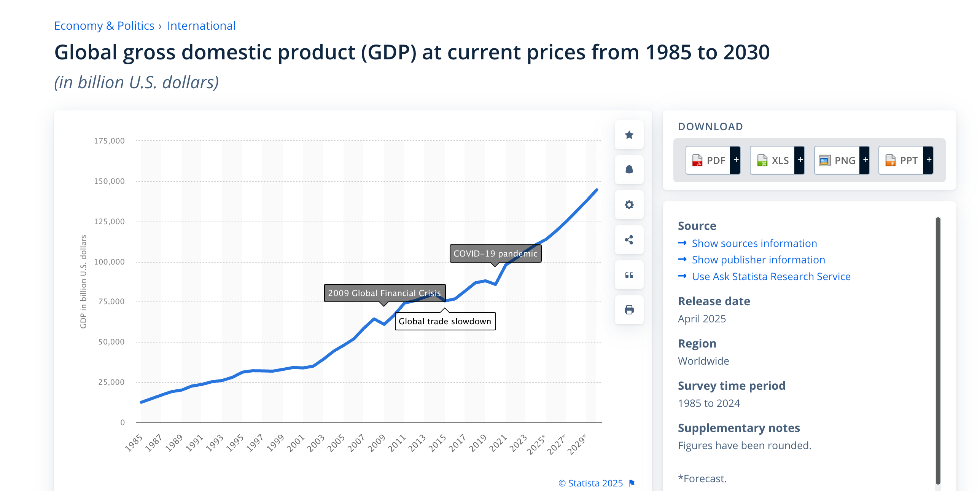Use Ask Statista Research Service link
This screenshot has width=980, height=491.
pos(771,276)
